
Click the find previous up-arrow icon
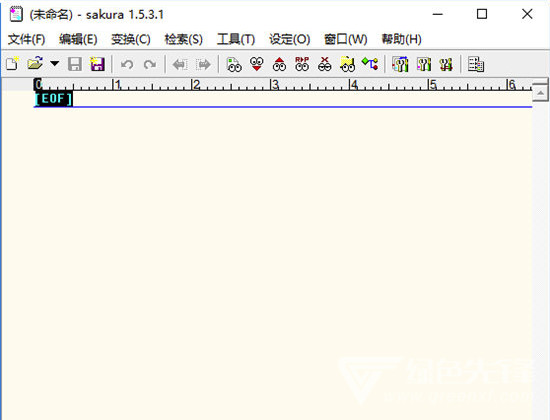pyautogui.click(x=279, y=64)
